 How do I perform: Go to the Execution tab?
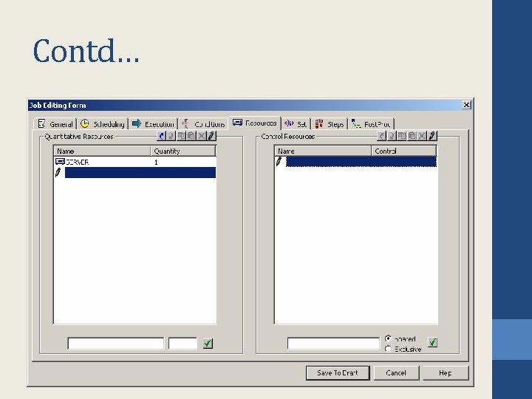pyautogui.click(x=154, y=124)
